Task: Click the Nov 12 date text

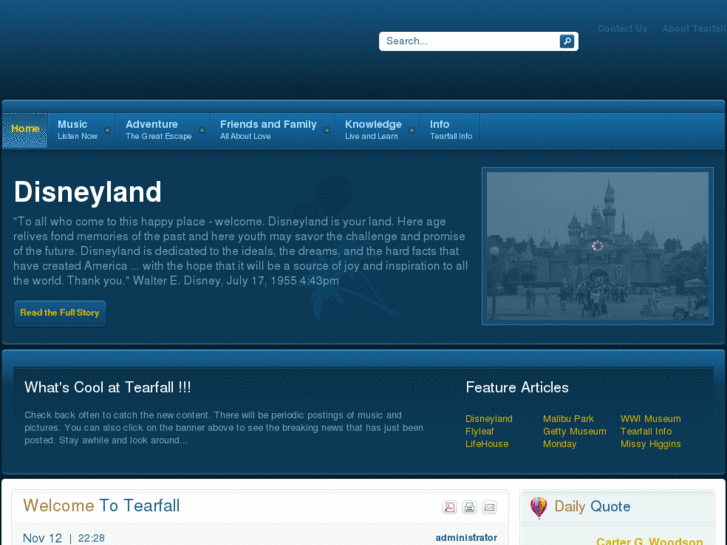Action: [x=42, y=538]
